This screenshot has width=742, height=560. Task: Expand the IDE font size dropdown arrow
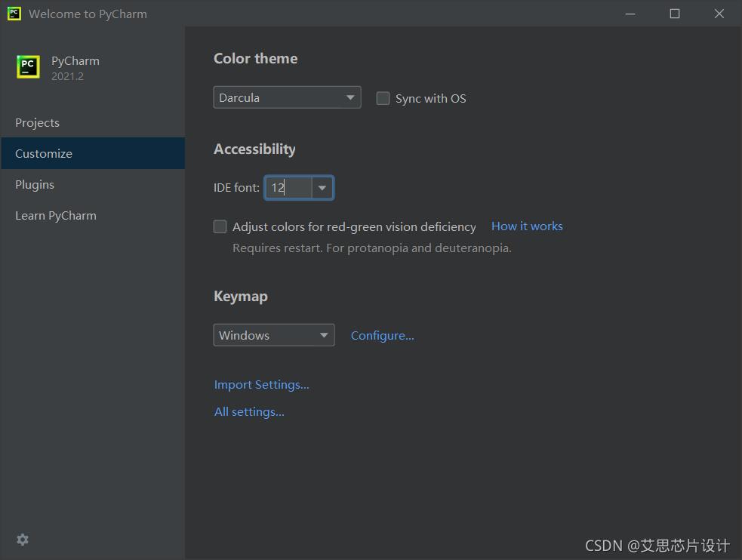tap(322, 188)
